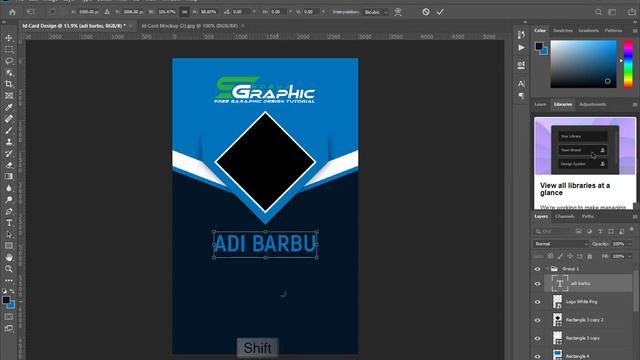The height and width of the screenshot is (360, 640).
Task: Open the Normal blend mode dropdown
Action: click(x=560, y=244)
